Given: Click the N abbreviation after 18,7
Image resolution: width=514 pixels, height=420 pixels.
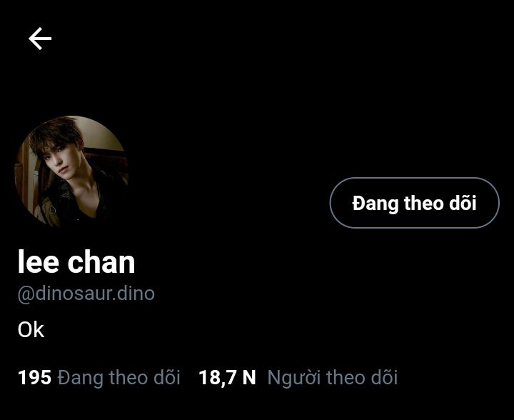Looking at the screenshot, I should (x=249, y=377).
